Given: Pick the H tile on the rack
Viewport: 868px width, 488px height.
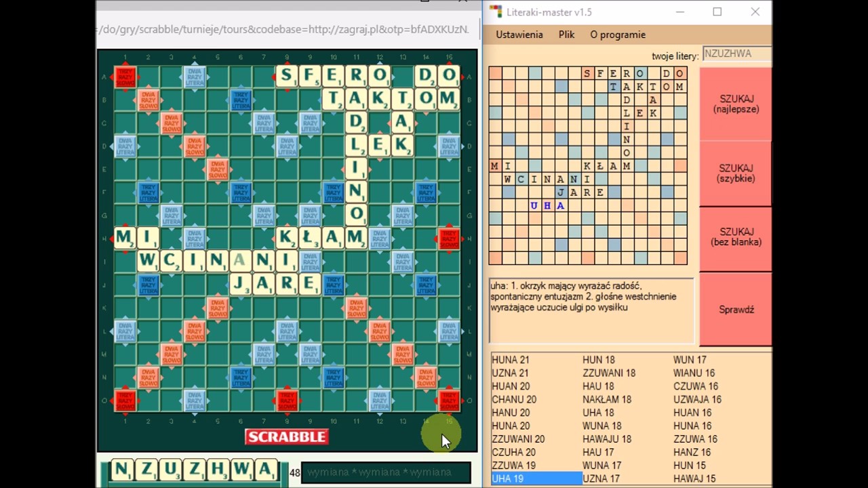Looking at the screenshot, I should click(218, 470).
